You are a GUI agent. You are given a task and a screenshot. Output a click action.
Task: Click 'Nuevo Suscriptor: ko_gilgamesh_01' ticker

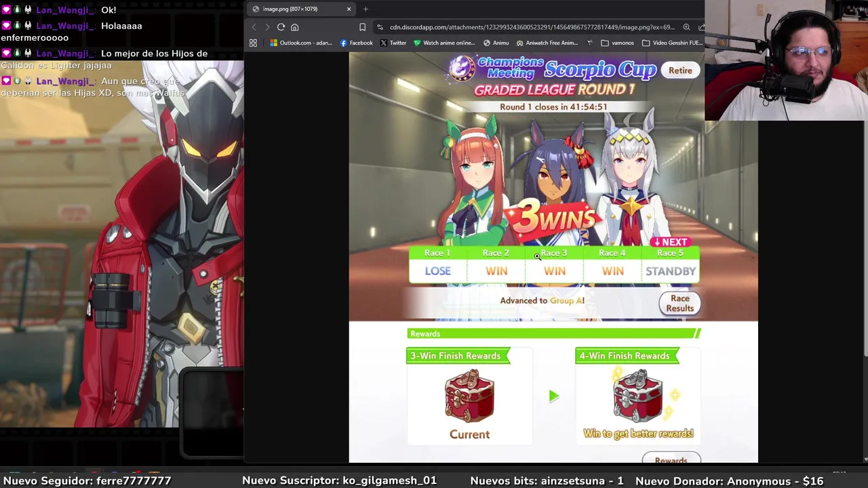339,481
